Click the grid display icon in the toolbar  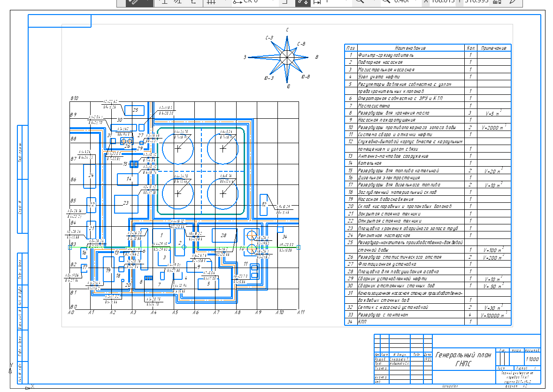click(211, 2)
